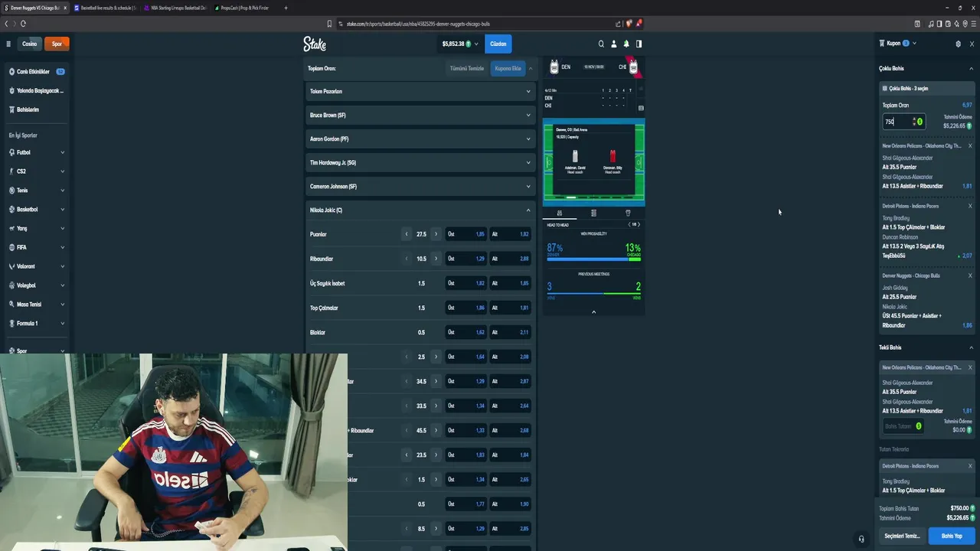980x551 pixels.
Task: Collapse the Çoklu Bahis section
Action: (972, 69)
